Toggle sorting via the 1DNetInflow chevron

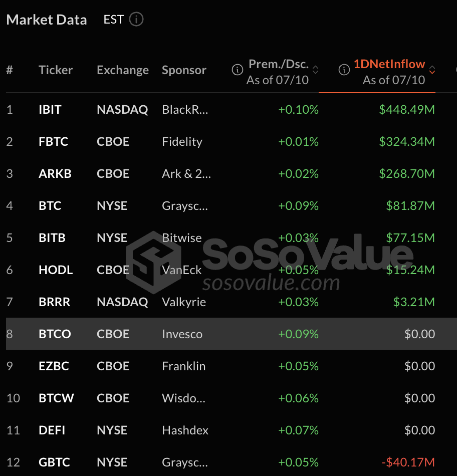click(x=432, y=71)
